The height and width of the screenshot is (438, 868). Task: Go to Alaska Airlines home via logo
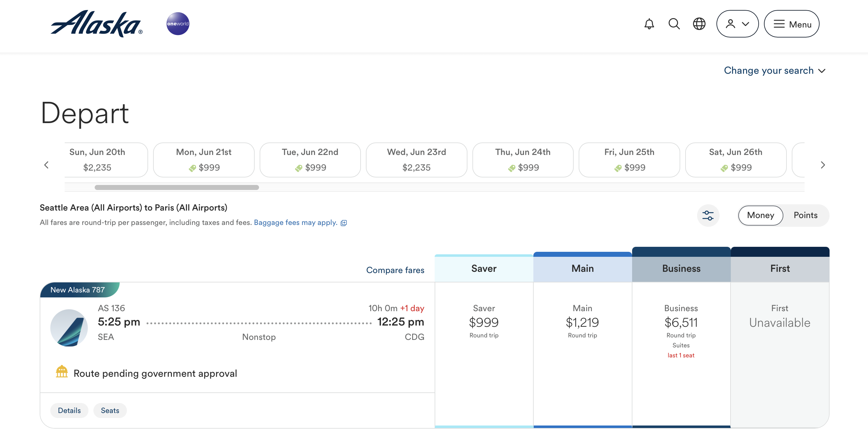[x=97, y=23]
